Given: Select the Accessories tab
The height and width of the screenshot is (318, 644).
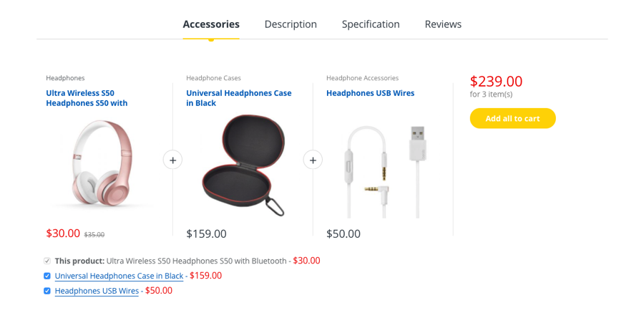Looking at the screenshot, I should pyautogui.click(x=211, y=24).
